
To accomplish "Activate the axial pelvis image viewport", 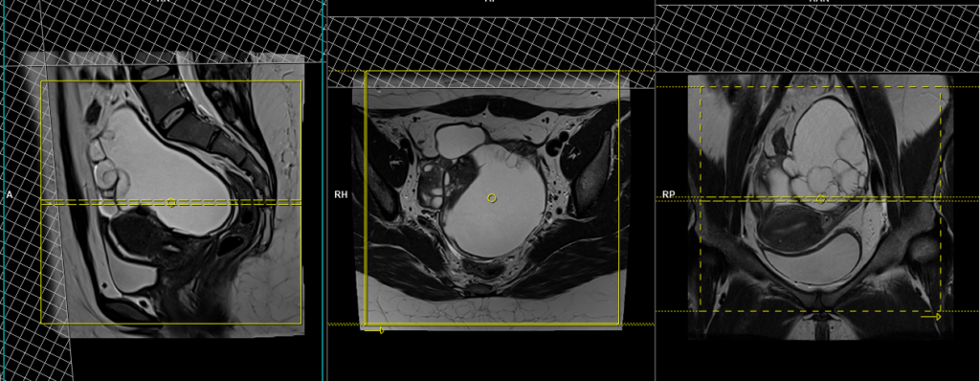I will 491,190.
